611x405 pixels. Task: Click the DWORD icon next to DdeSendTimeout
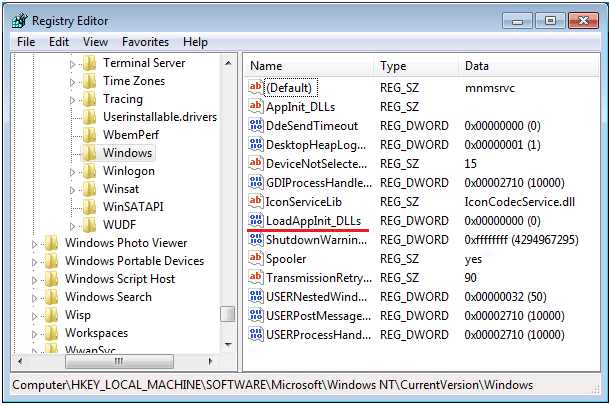click(x=255, y=125)
